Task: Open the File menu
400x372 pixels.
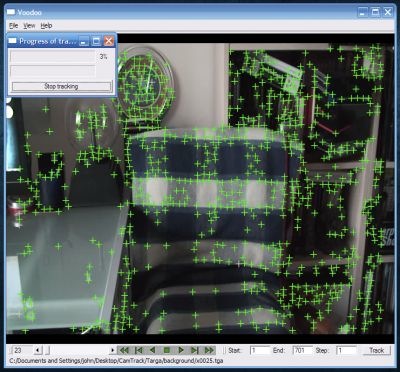Action: 14,26
